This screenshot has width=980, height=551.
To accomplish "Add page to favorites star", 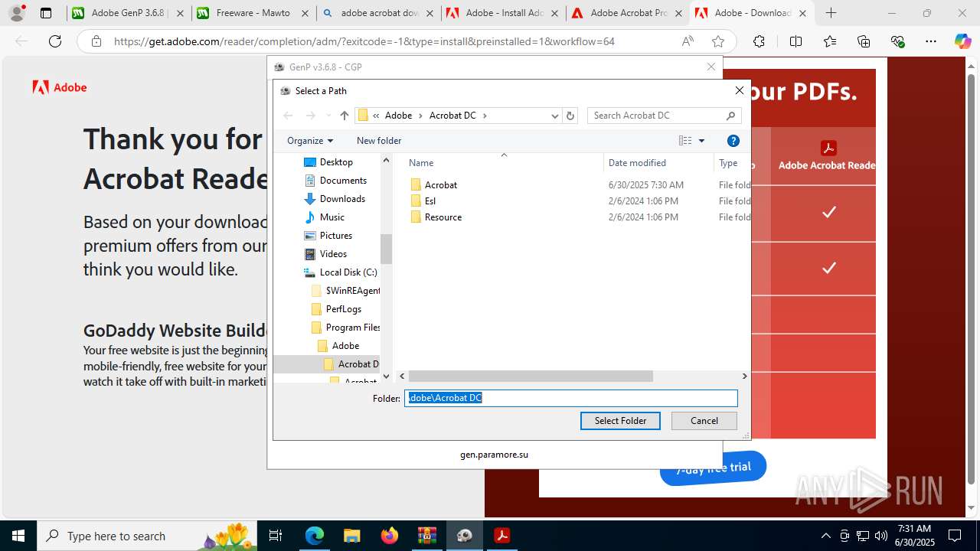I will pyautogui.click(x=717, y=41).
